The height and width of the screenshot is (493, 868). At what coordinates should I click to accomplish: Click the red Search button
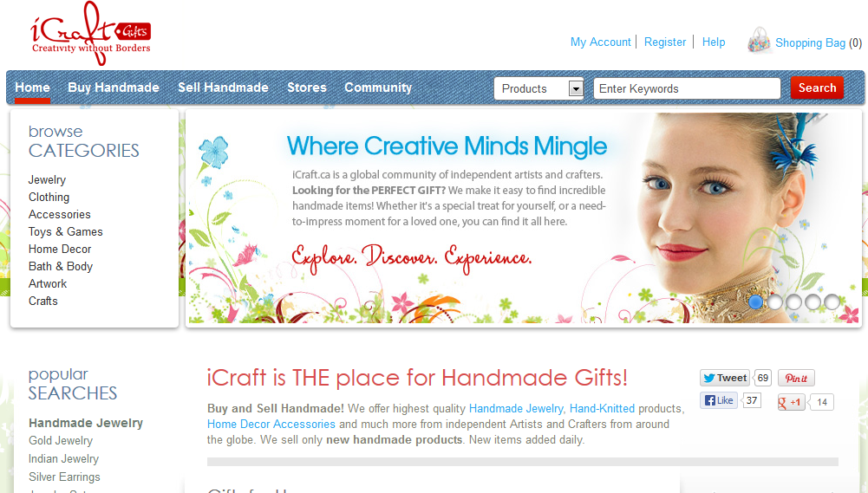(x=817, y=88)
